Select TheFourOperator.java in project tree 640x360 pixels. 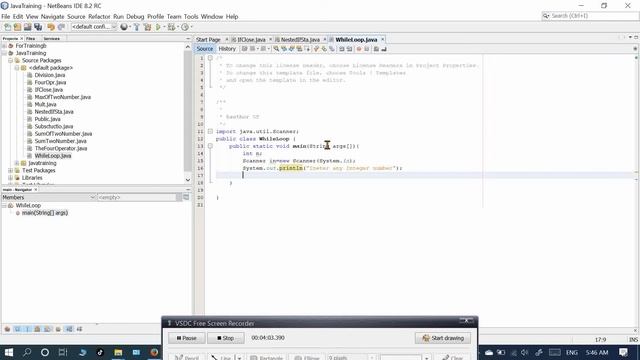coord(61,149)
